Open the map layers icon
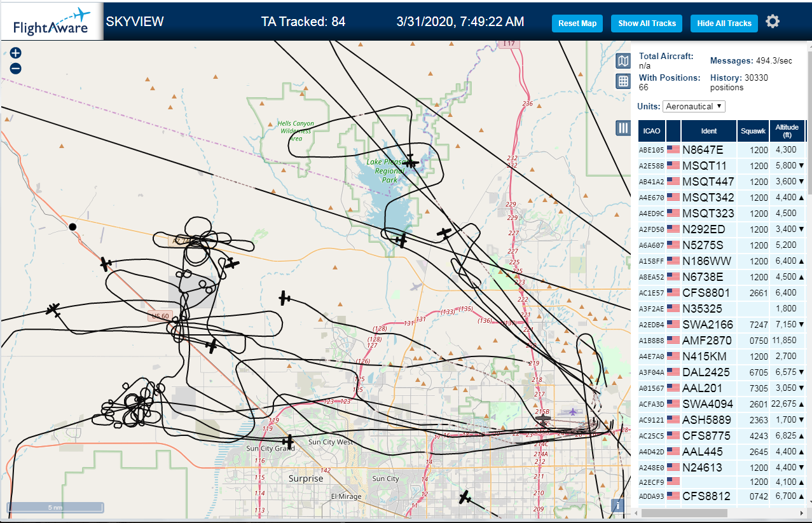The height and width of the screenshot is (523, 812). (x=623, y=61)
